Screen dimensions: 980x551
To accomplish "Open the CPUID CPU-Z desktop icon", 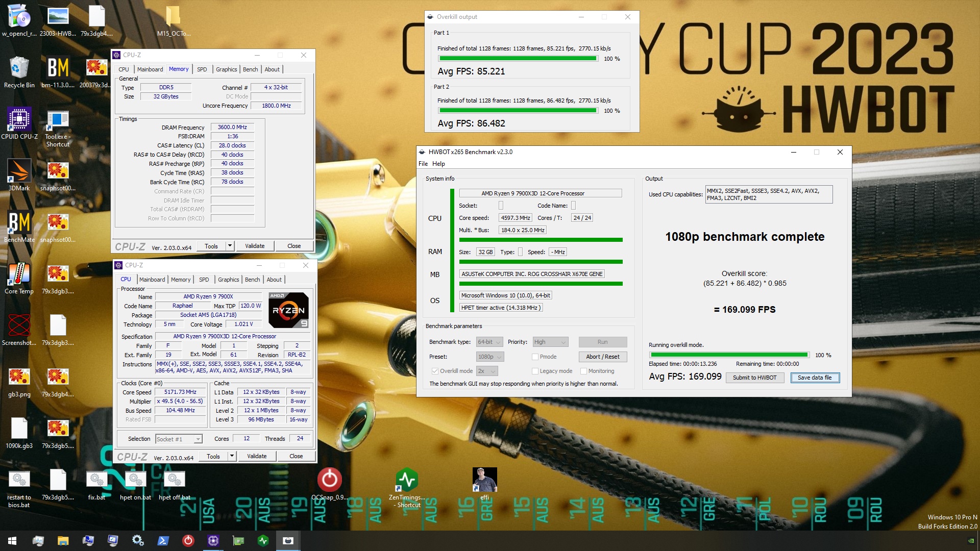I will pos(19,123).
